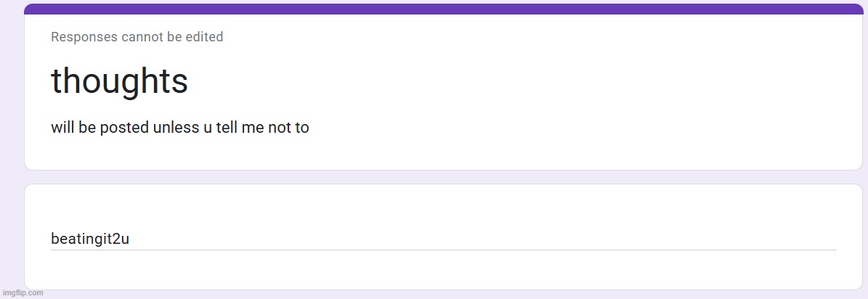Click the word 'Responses' in the notice
Viewport: 868px width, 299px height.
pos(84,37)
